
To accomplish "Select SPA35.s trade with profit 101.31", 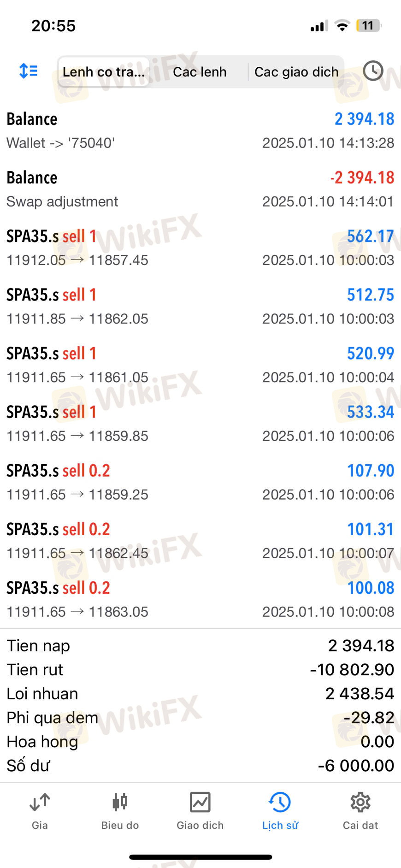I will tap(200, 540).
